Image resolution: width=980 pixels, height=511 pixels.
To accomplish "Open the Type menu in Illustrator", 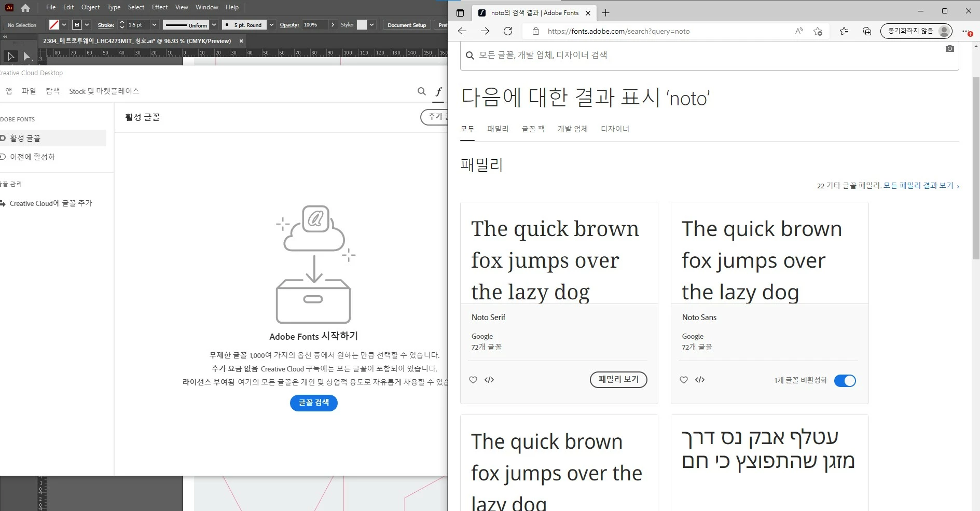I will point(114,7).
